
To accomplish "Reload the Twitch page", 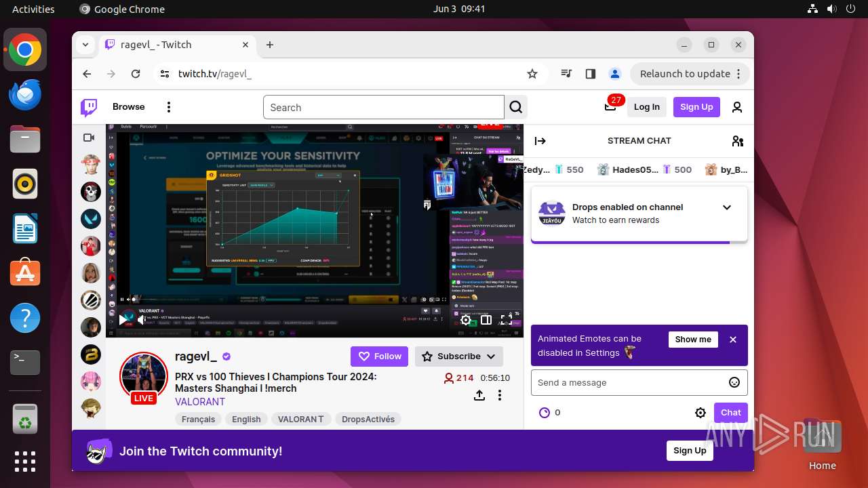I will coord(136,74).
